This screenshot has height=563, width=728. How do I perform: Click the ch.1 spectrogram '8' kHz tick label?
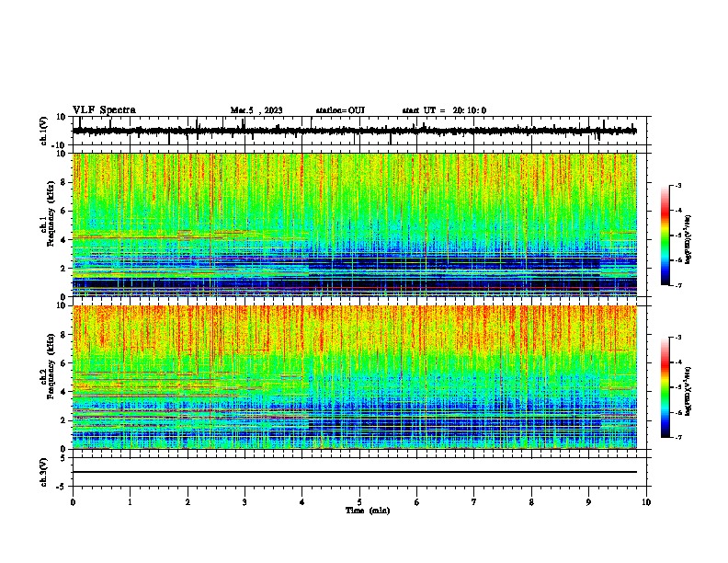[x=63, y=182]
